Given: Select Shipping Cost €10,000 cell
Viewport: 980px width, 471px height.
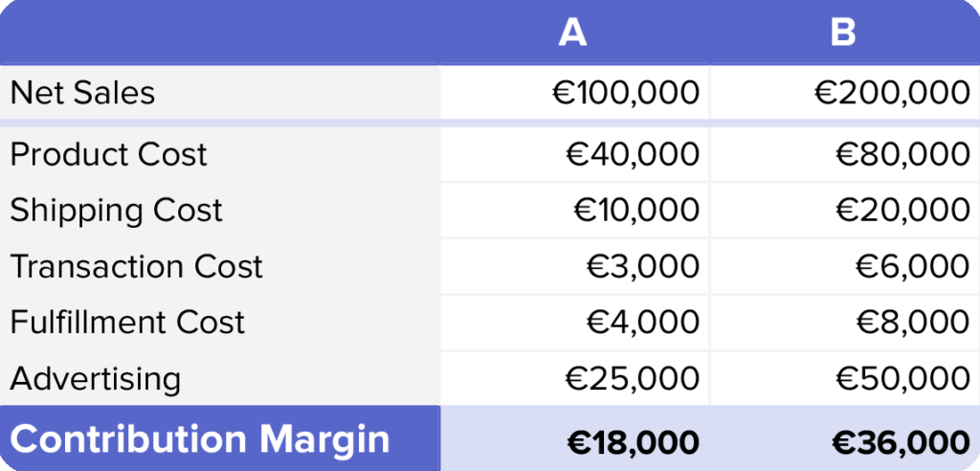Looking at the screenshot, I should click(635, 211).
